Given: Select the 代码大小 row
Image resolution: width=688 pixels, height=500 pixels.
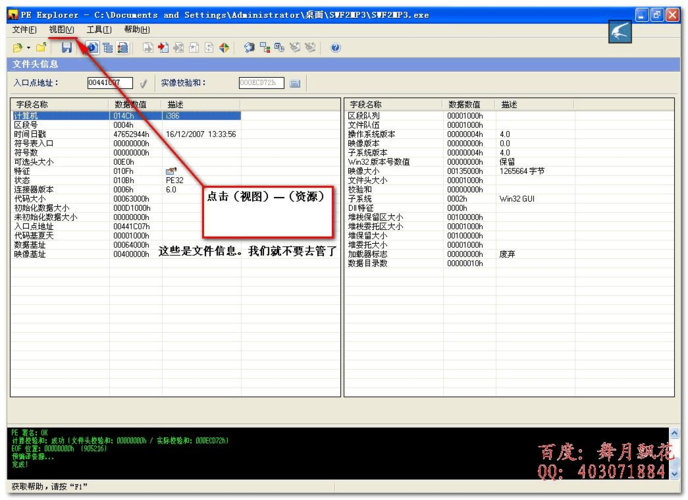Looking at the screenshot, I should click(x=126, y=199).
